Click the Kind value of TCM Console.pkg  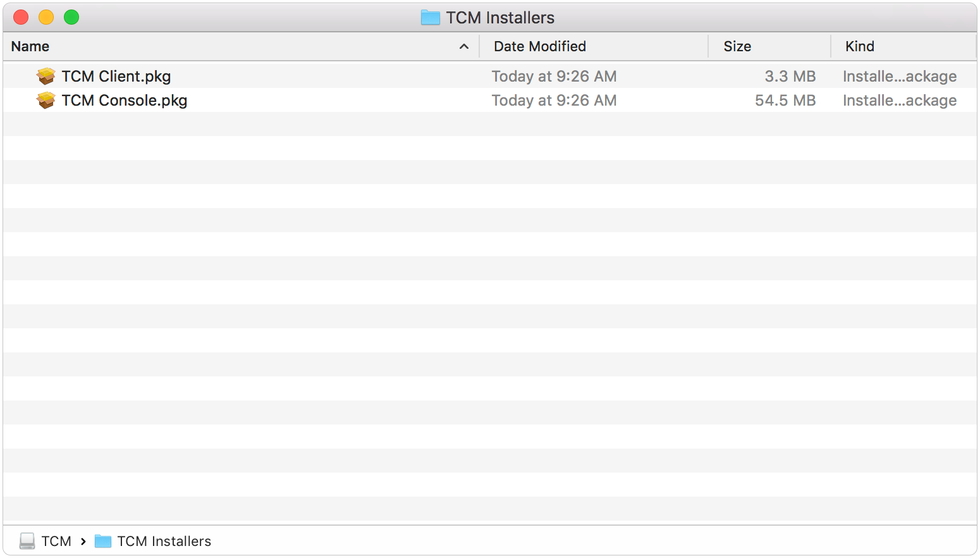pos(900,101)
